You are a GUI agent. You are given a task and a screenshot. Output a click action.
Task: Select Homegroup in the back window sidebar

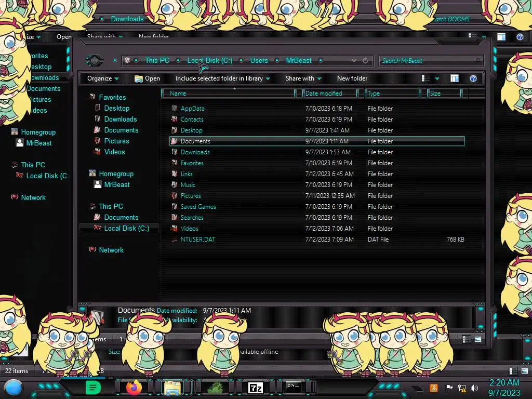[38, 132]
